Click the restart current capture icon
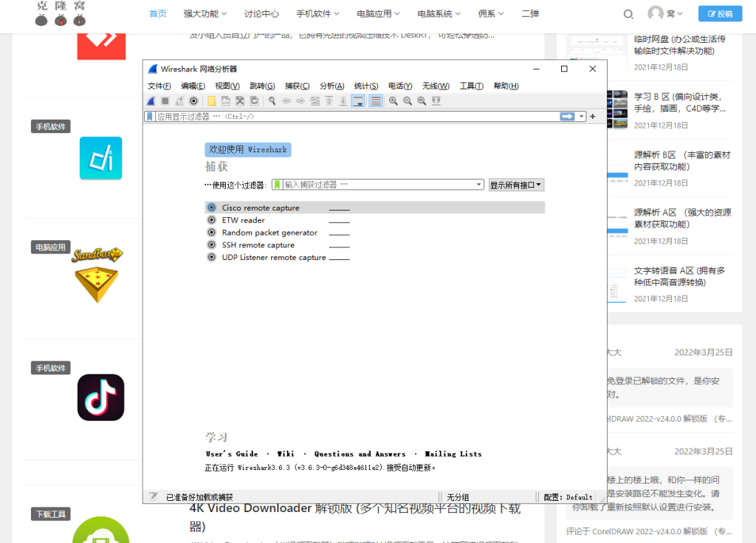The width and height of the screenshot is (756, 543). coord(179,101)
